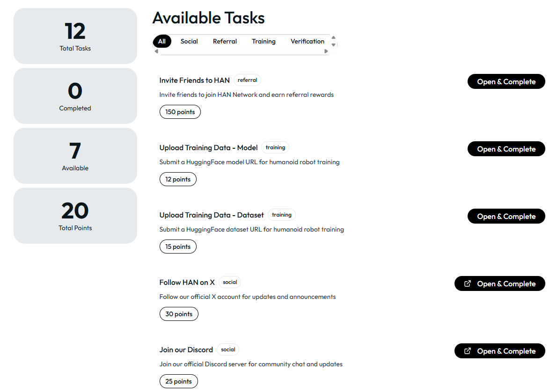Filter tasks by the Referral tab
This screenshot has height=392, width=557.
pyautogui.click(x=225, y=41)
